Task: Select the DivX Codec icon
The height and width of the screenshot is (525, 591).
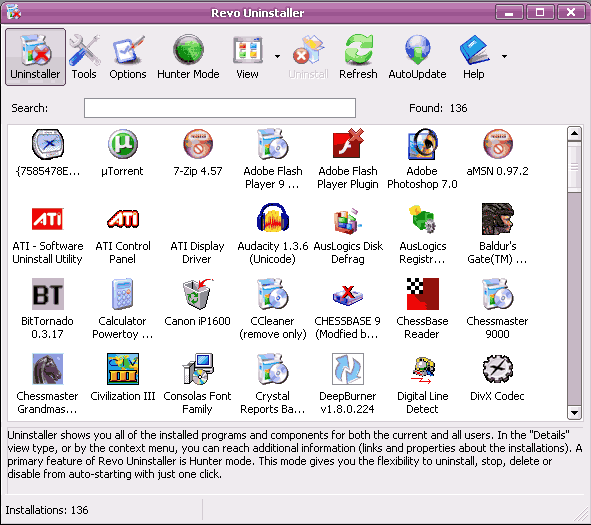Action: tap(498, 369)
